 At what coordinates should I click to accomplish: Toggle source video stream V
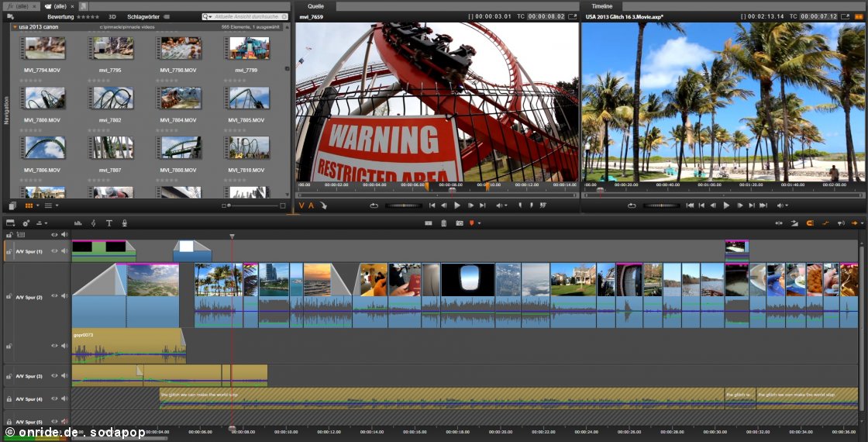click(301, 205)
